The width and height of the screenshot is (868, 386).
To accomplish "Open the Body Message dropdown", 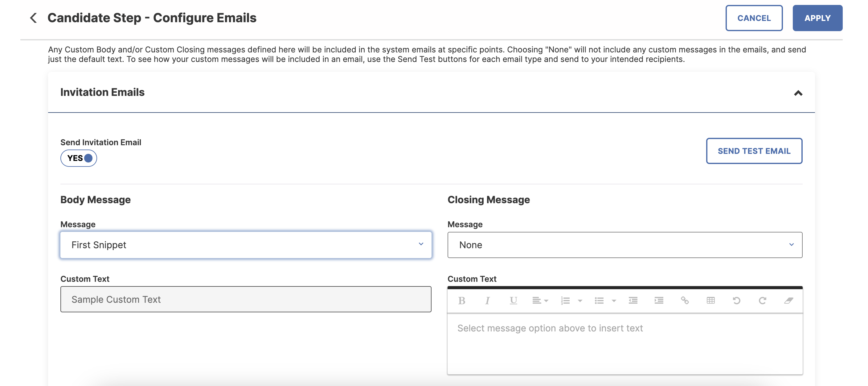I will (246, 245).
